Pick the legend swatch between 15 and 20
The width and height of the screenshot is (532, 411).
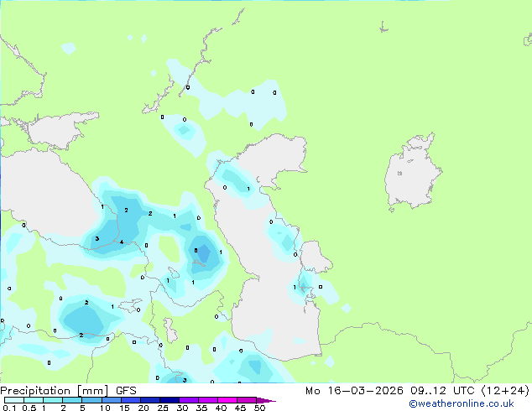pos(131,400)
